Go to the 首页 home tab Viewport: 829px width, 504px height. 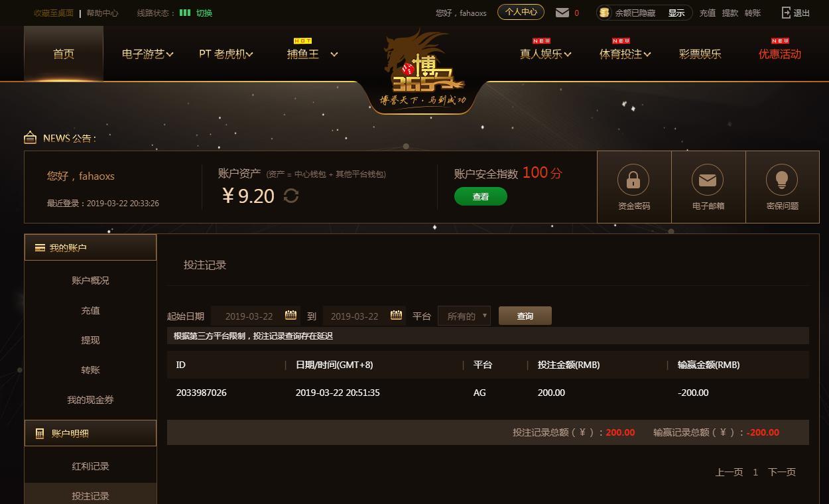pyautogui.click(x=64, y=54)
